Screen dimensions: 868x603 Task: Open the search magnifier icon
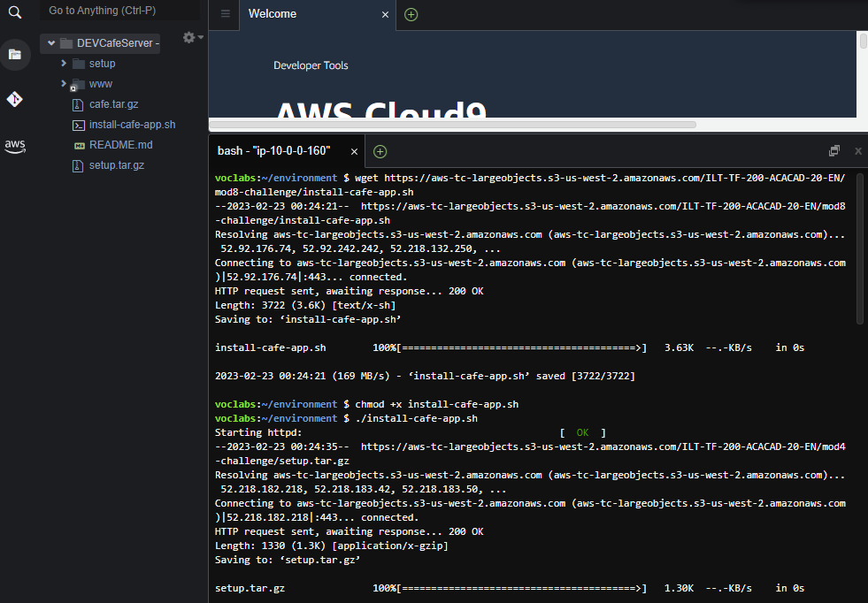[15, 12]
